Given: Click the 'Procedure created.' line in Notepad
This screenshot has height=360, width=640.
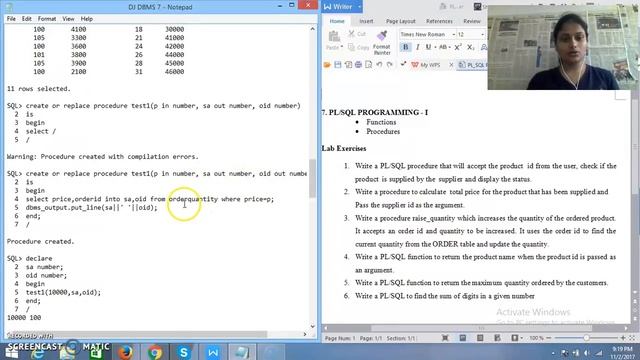Looking at the screenshot, I should pyautogui.click(x=40, y=241).
